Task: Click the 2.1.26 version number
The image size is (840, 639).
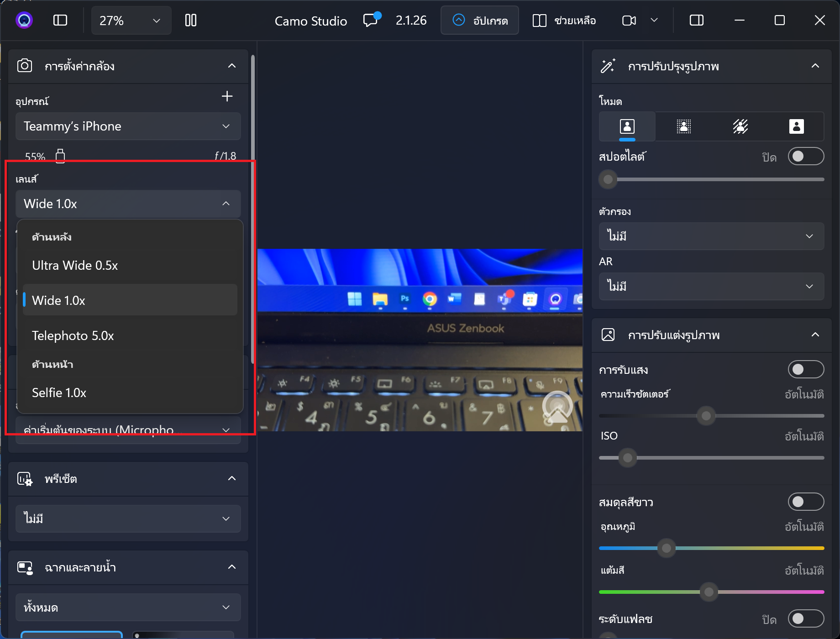Action: point(411,20)
